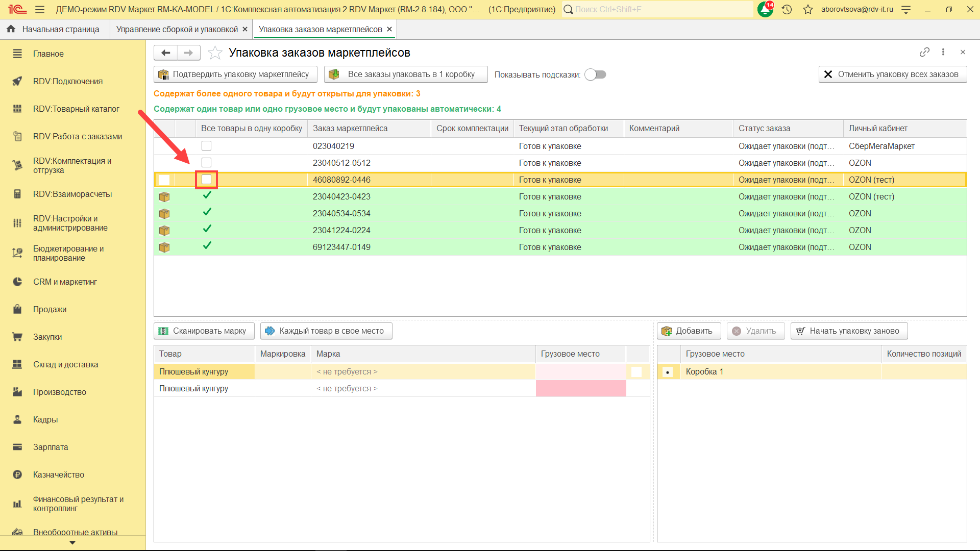Check the box for order 023040219
Screen dimensions: 980x551
click(206, 146)
